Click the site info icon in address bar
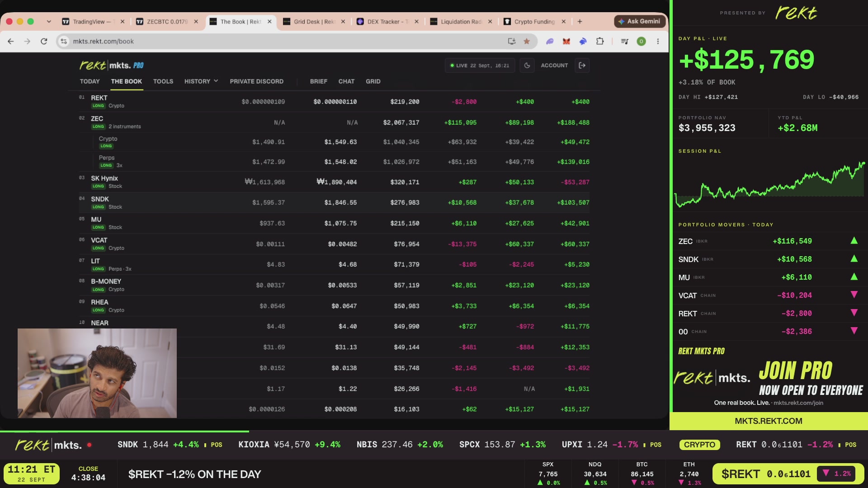 (x=64, y=41)
